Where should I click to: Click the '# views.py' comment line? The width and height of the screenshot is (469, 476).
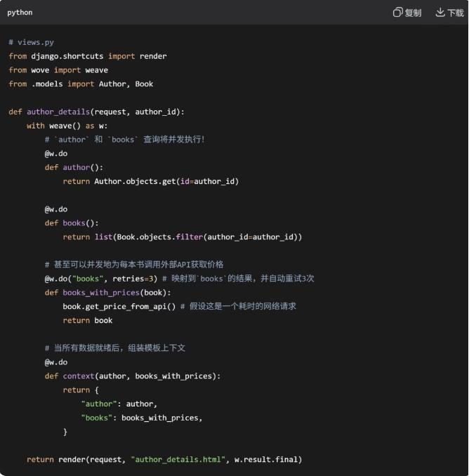point(31,42)
